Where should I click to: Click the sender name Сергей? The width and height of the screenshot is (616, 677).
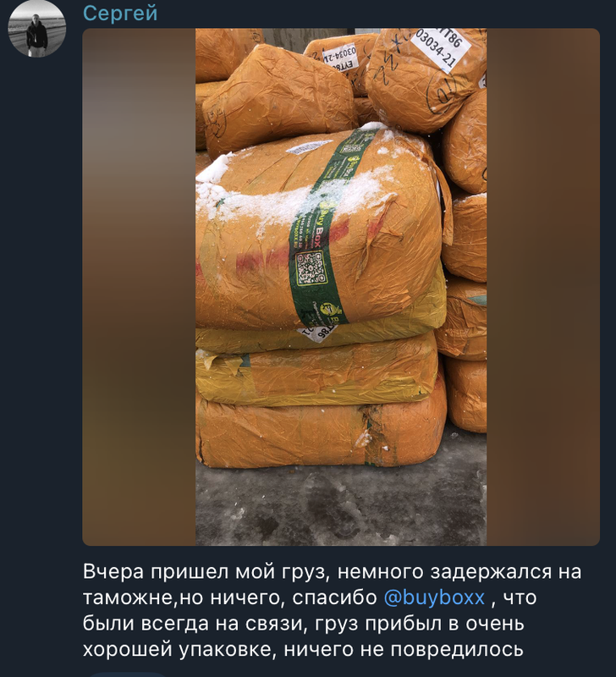(120, 13)
